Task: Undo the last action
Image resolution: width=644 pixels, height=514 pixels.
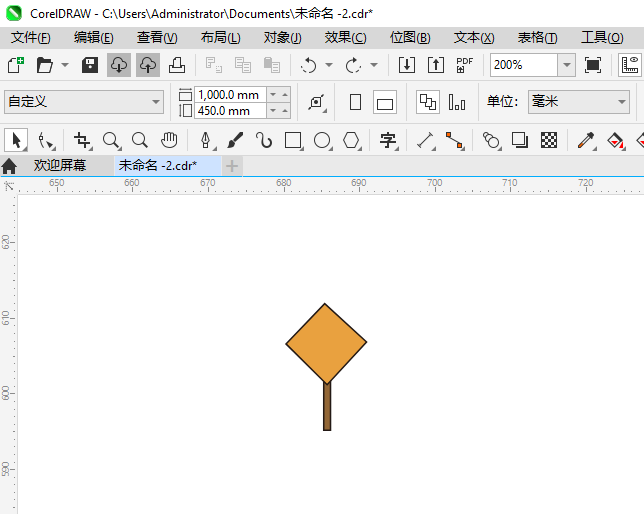Action: click(308, 65)
